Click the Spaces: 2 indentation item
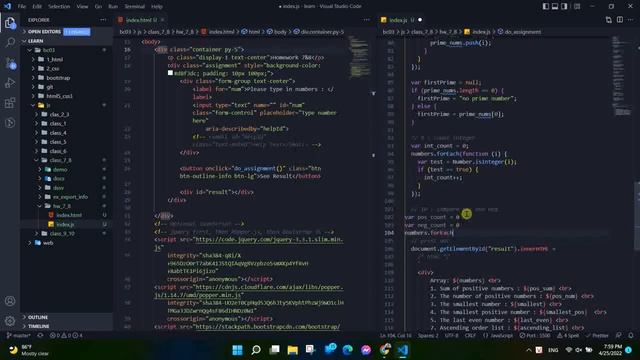The width and height of the screenshot is (640, 360). pyautogui.click(x=427, y=336)
